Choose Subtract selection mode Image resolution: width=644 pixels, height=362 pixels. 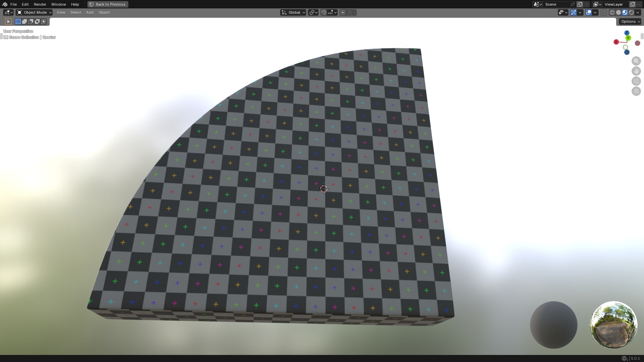[31, 21]
